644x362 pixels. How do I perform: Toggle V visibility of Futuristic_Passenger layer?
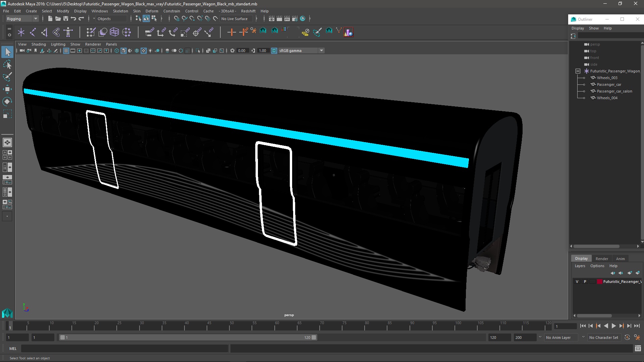click(577, 282)
